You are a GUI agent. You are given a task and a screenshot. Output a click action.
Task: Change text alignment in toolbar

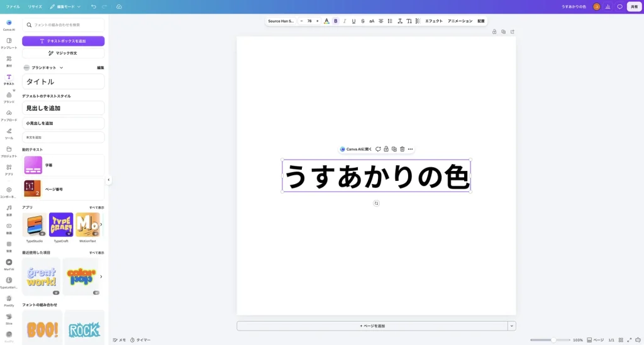click(380, 21)
